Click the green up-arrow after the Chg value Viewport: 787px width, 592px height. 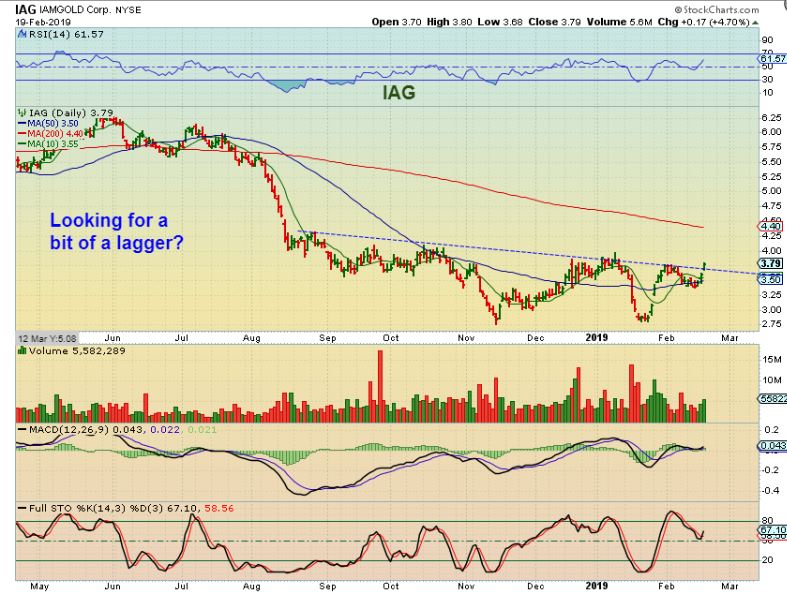click(755, 23)
